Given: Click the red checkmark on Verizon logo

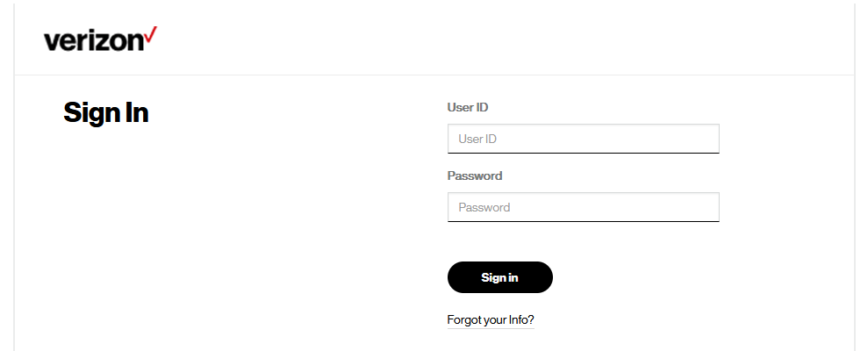Looking at the screenshot, I should pos(151,35).
